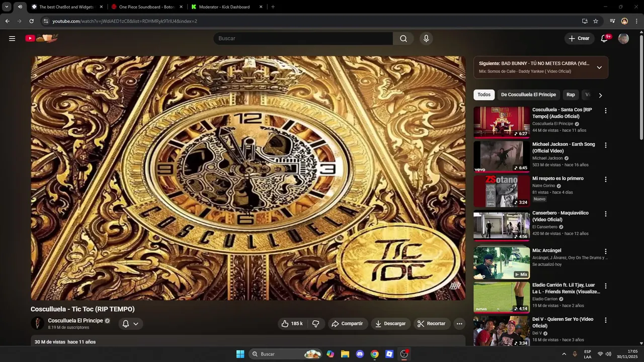
Task: Go forward with browser forward arrow
Action: (x=19, y=21)
